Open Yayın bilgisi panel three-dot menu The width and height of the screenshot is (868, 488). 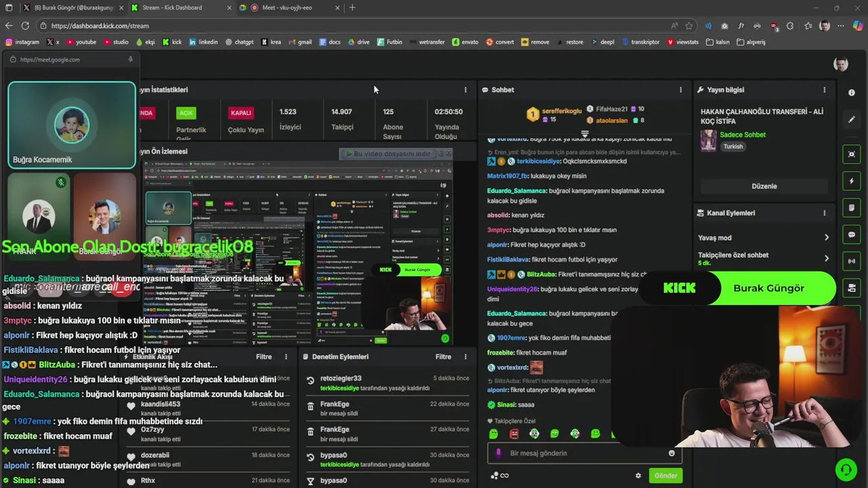[825, 89]
